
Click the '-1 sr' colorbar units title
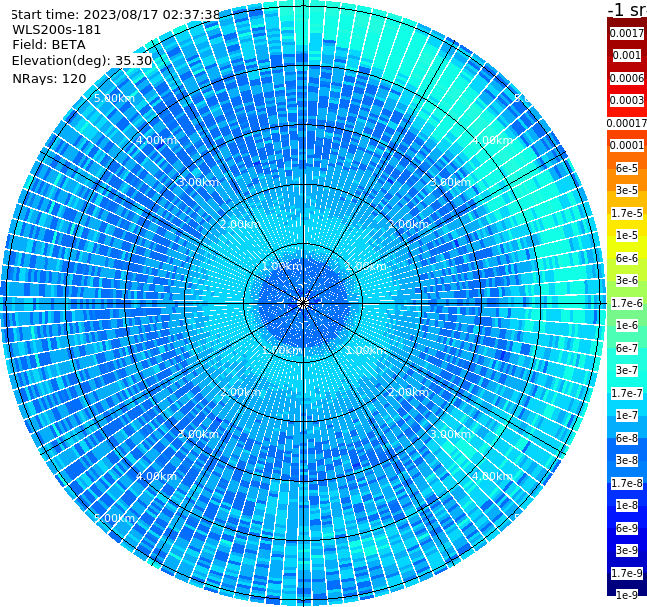627,10
